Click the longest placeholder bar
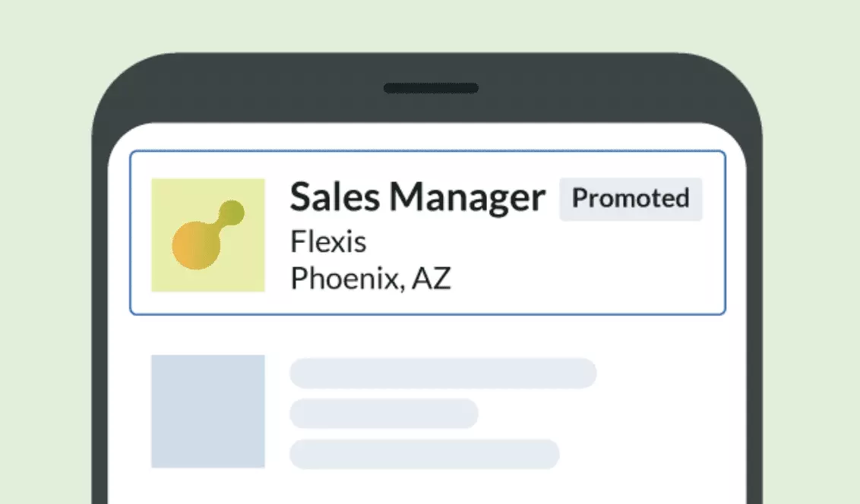This screenshot has height=504, width=860. click(x=443, y=373)
